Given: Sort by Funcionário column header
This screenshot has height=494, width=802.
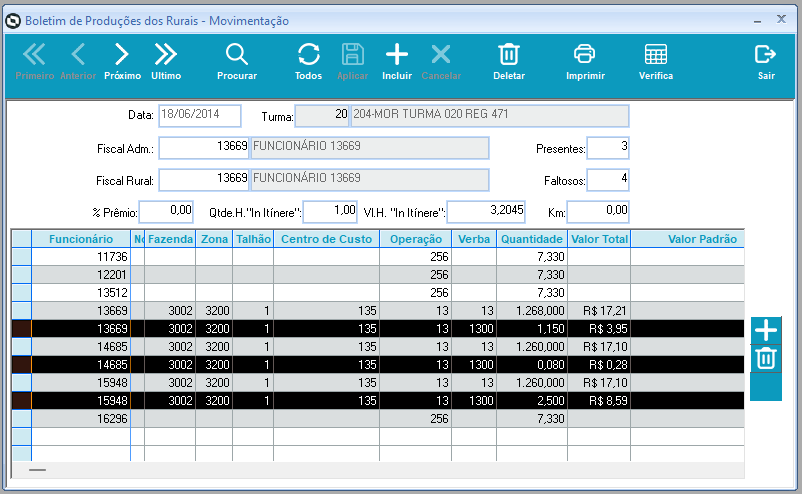Looking at the screenshot, I should click(81, 239).
